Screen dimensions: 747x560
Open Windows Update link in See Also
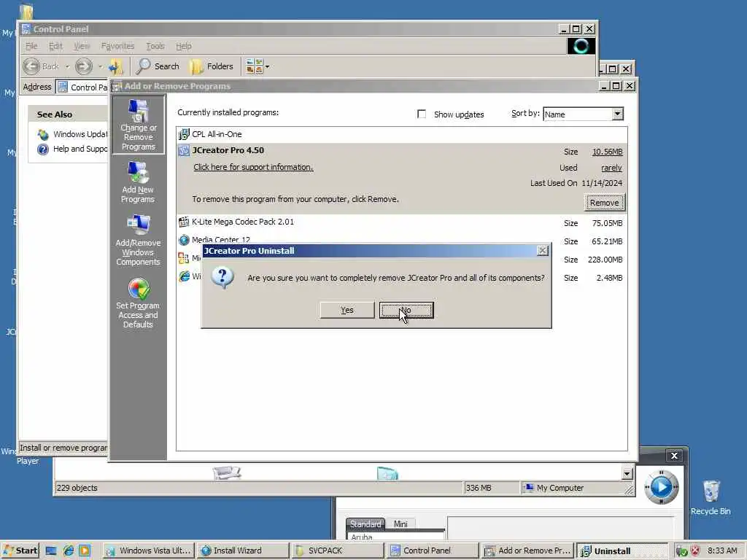[x=73, y=134]
